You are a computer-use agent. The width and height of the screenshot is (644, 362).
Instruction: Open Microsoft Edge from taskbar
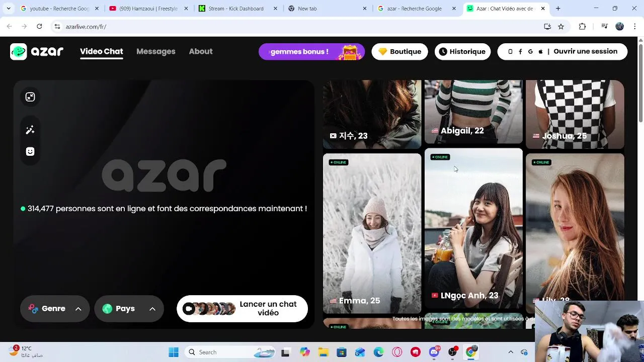coord(378,352)
